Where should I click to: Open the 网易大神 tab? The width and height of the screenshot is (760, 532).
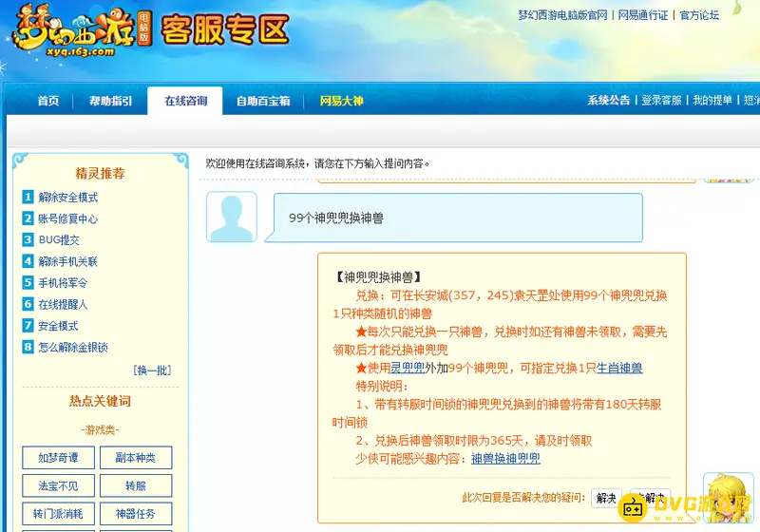(341, 101)
